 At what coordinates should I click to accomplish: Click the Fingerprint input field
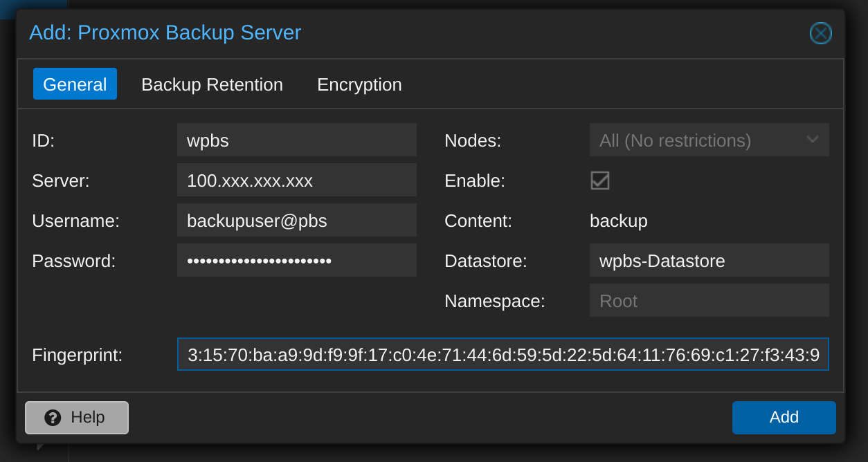coord(503,355)
